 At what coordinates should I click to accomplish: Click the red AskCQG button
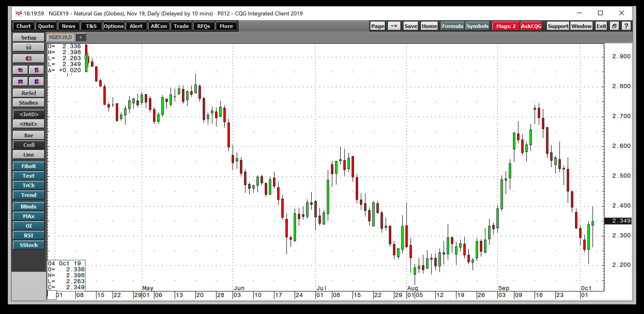(531, 26)
